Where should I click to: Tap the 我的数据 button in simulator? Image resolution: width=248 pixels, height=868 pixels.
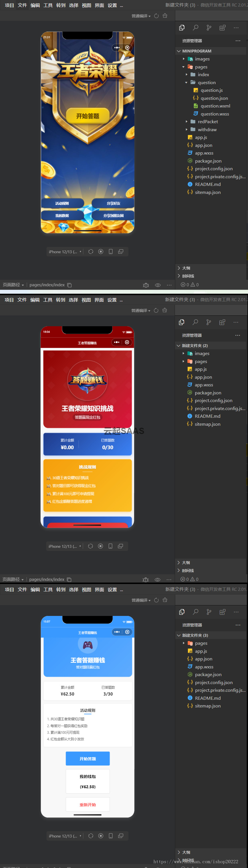tap(62, 215)
